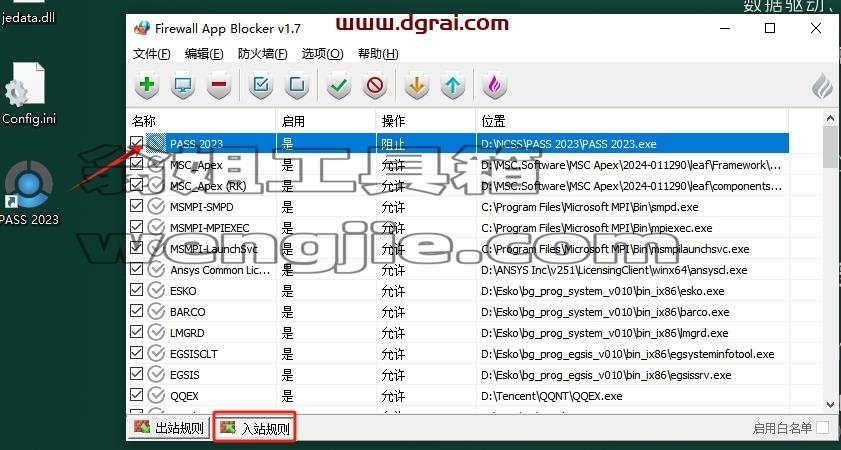The height and width of the screenshot is (450, 841).
Task: Toggle the Ansys Common Lic rule checkbox
Action: point(137,269)
